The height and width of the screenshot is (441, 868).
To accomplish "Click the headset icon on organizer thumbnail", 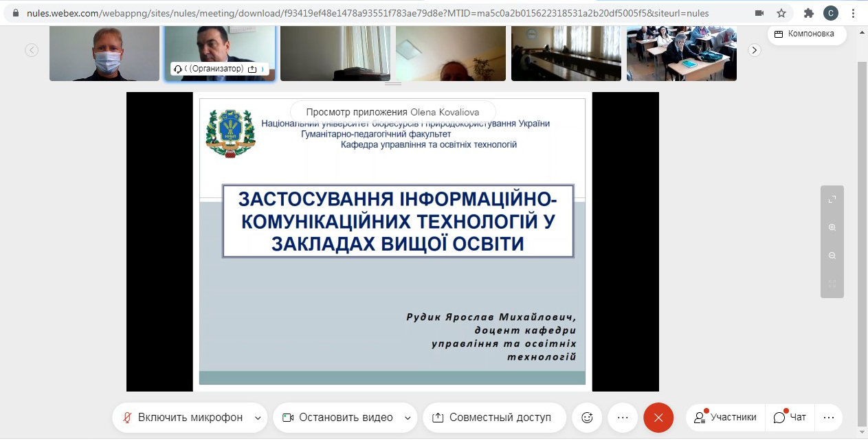I will coord(178,69).
